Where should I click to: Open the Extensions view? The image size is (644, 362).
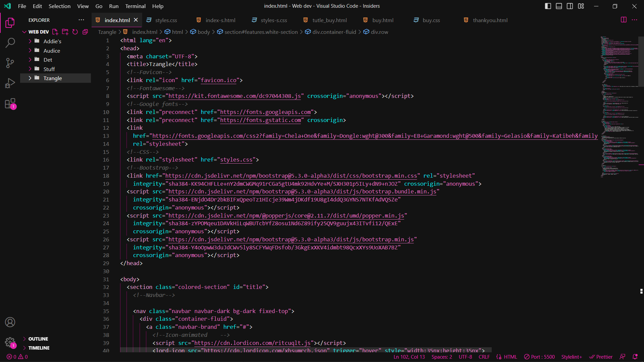pyautogui.click(x=10, y=104)
